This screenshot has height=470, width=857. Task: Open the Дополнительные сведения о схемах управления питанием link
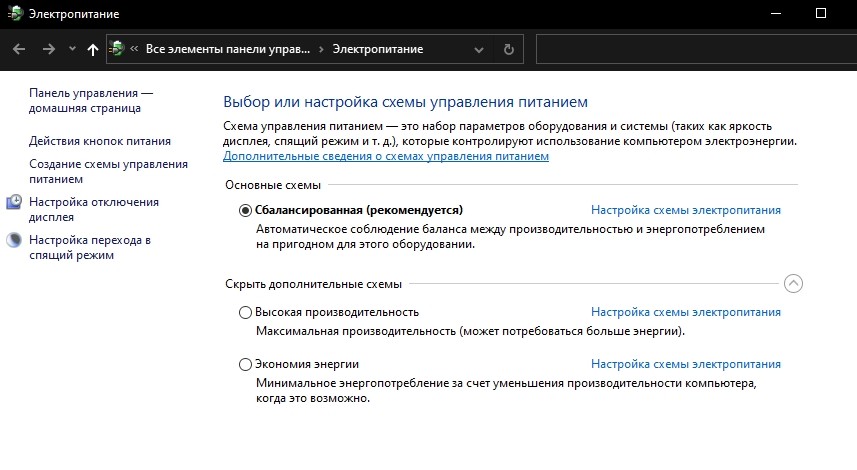point(385,157)
